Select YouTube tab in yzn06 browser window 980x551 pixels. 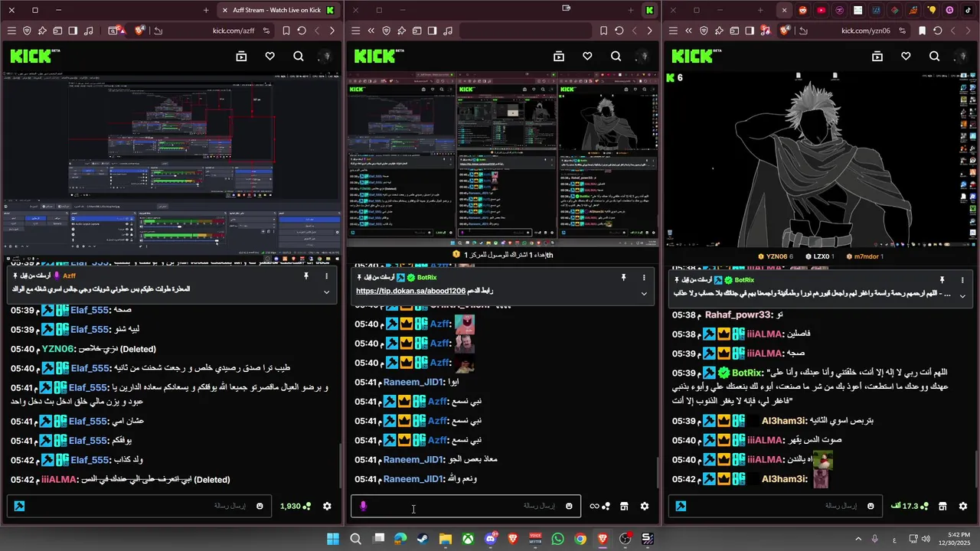point(821,10)
